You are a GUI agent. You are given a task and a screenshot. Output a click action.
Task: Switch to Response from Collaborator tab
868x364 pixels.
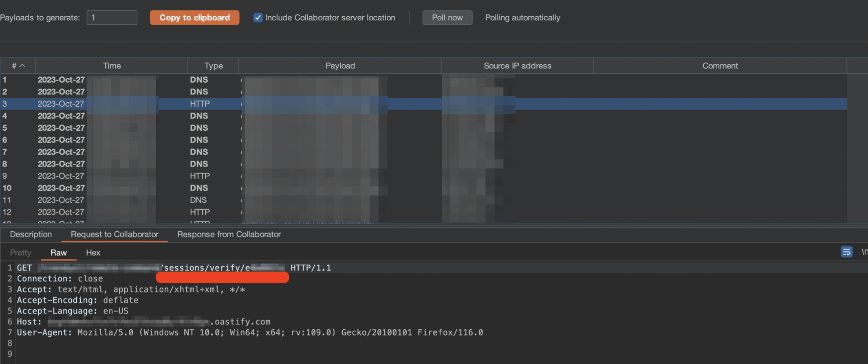click(x=229, y=235)
